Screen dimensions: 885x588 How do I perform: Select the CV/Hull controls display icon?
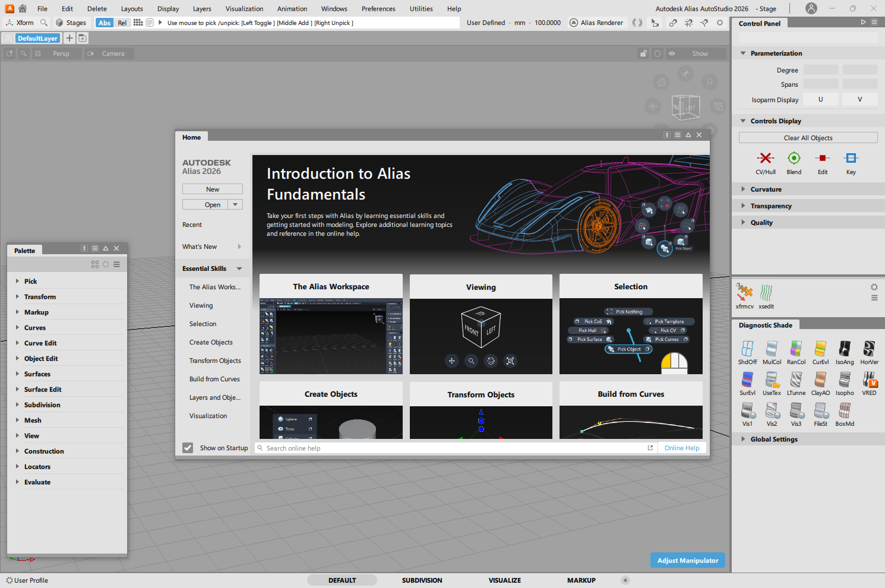click(x=765, y=159)
